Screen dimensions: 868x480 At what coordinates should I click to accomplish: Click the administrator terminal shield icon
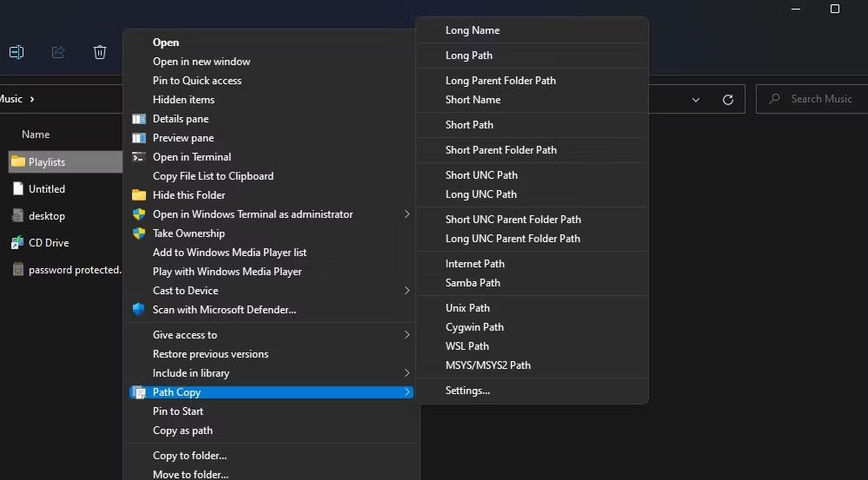pos(139,214)
